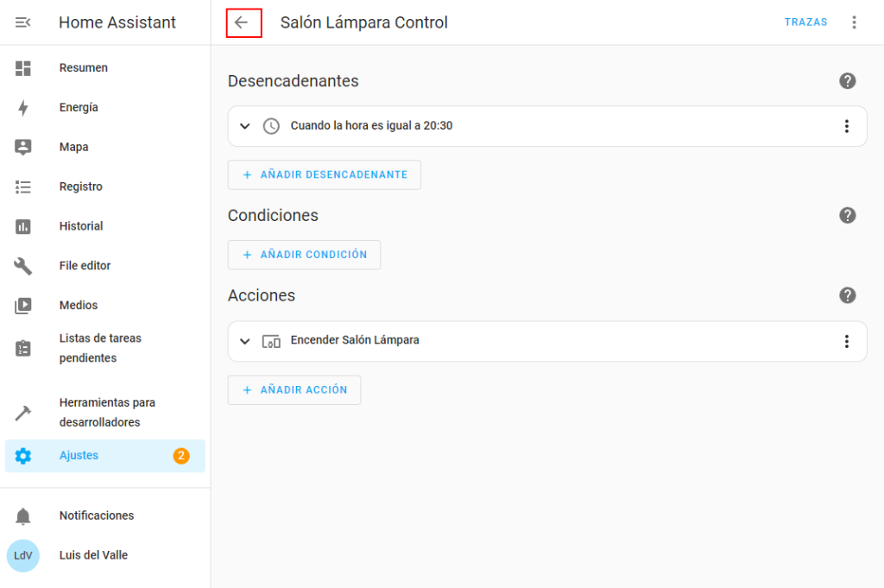Open help for the Condiciones section

tap(847, 216)
